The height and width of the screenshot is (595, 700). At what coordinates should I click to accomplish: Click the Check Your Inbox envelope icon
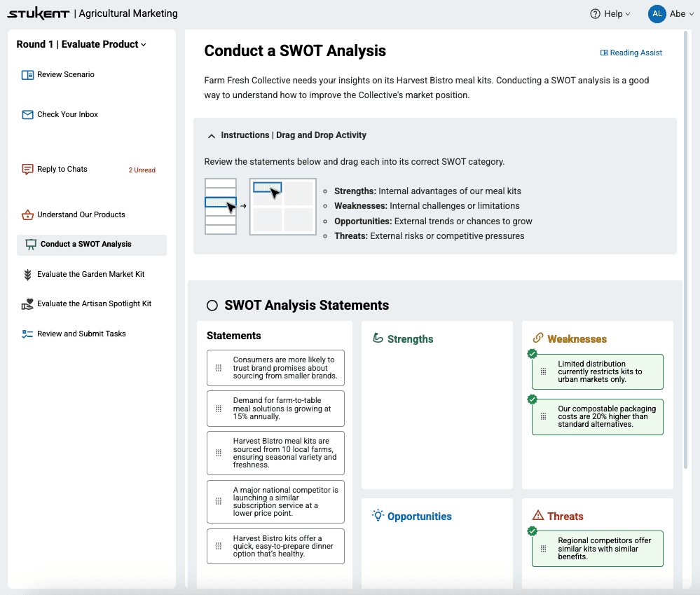(x=28, y=115)
